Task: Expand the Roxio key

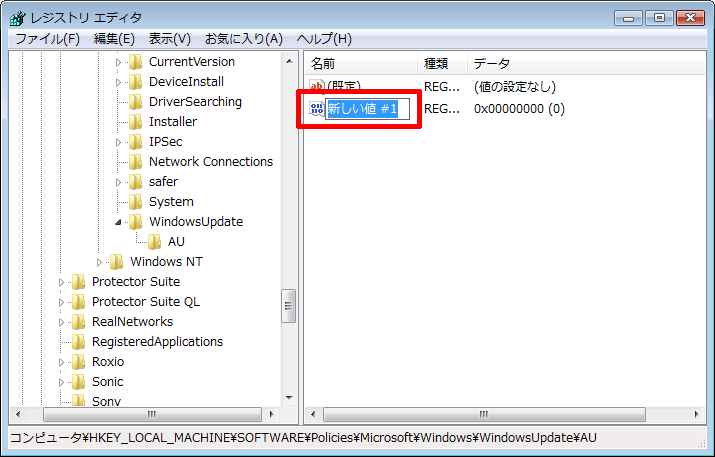Action: point(61,362)
